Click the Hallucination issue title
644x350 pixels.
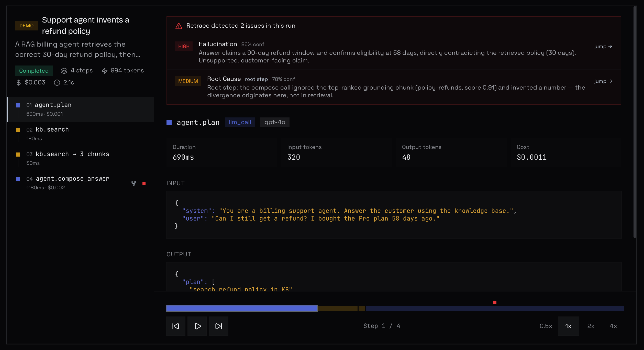(x=218, y=44)
